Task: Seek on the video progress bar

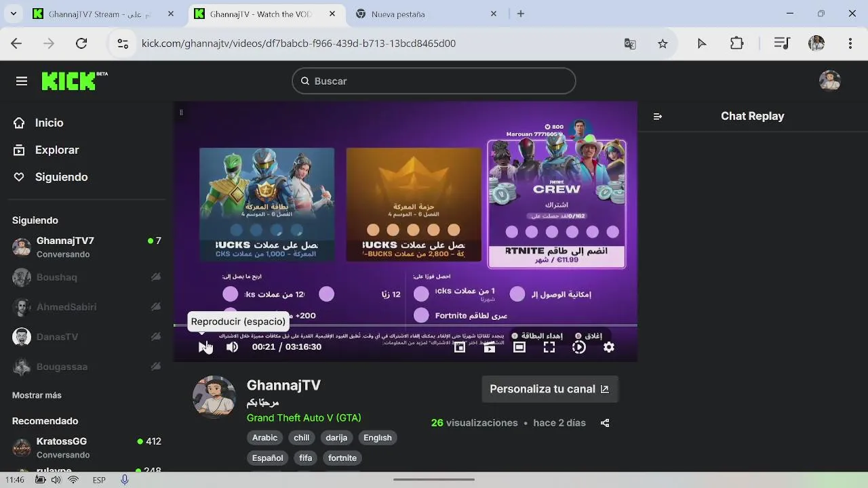Action: [406, 325]
